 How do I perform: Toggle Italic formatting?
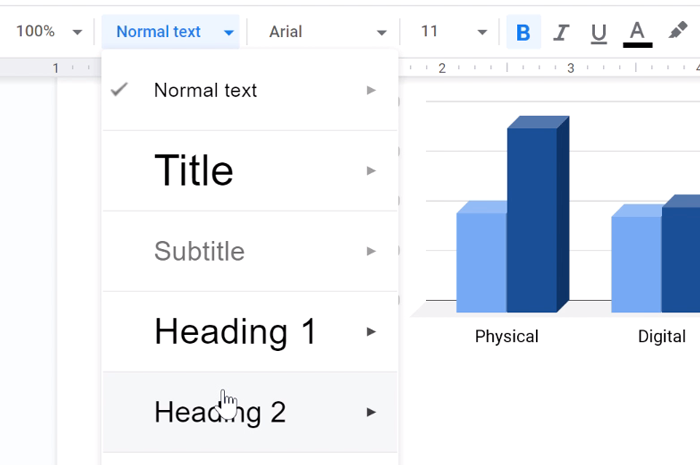[561, 32]
